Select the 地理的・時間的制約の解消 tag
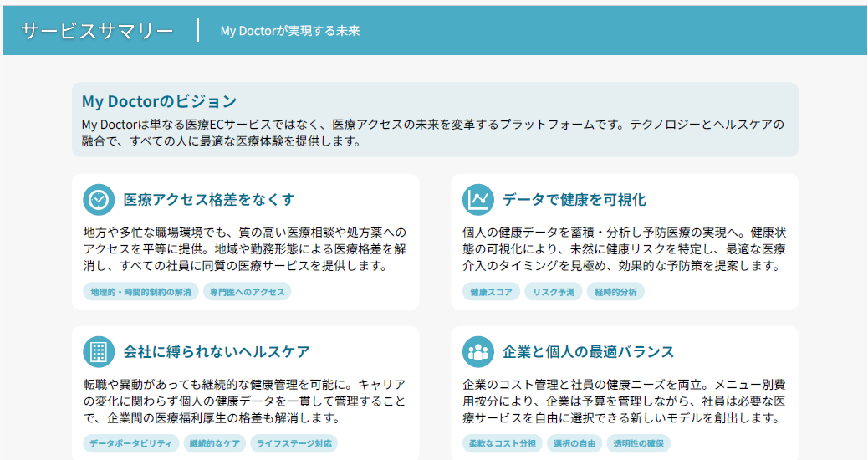Image resolution: width=868 pixels, height=460 pixels. tap(140, 292)
